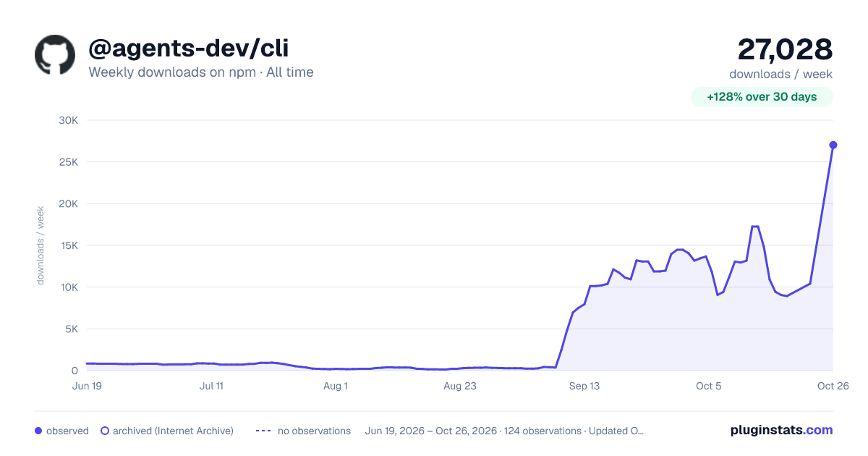Click the 0 y-axis label
This screenshot has width=868, height=456.
[75, 371]
